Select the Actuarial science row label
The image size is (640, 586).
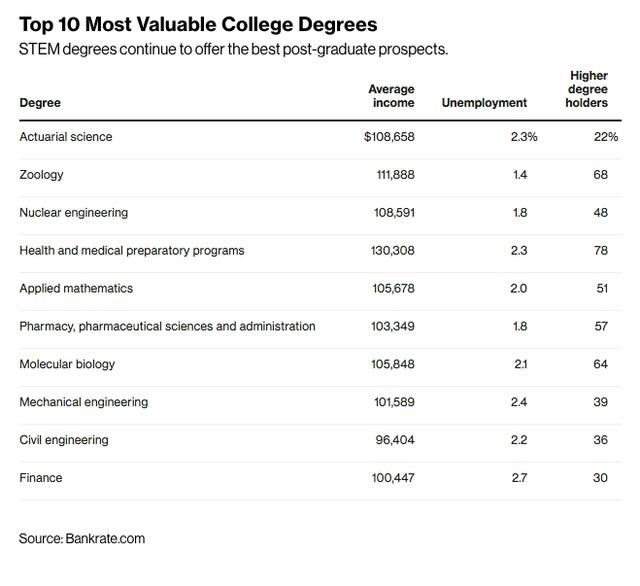click(x=66, y=137)
